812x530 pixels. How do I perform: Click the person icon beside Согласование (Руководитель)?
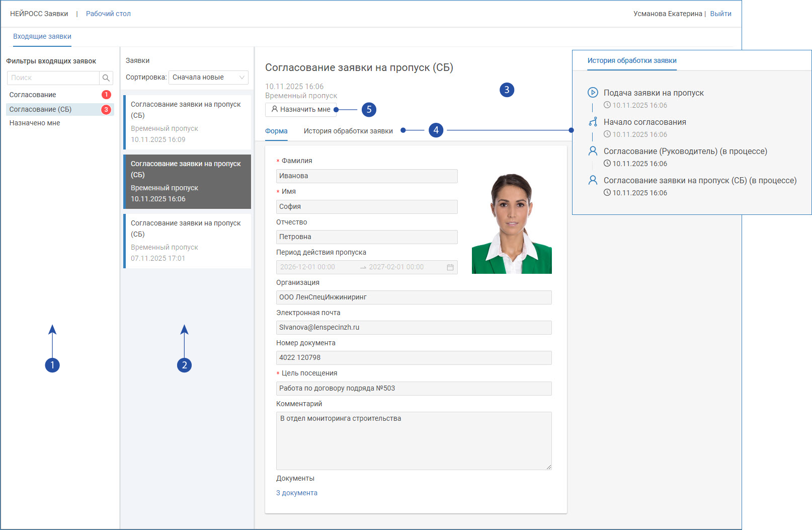[593, 151]
